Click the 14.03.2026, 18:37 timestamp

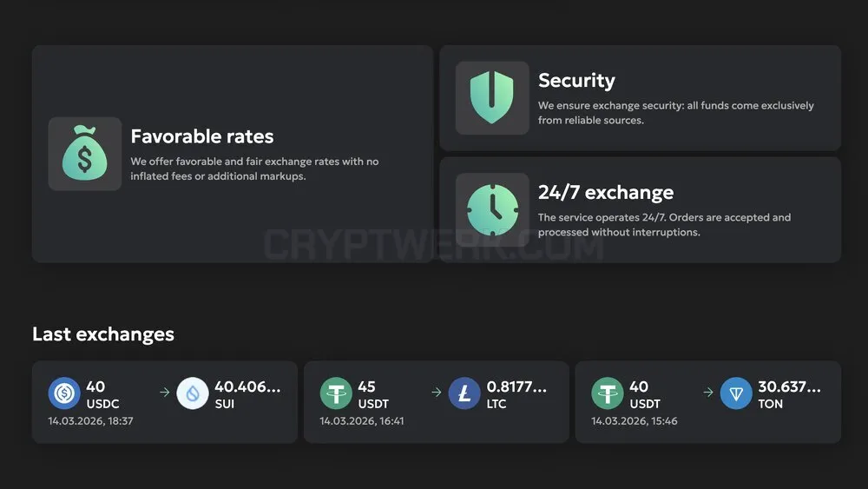91,421
